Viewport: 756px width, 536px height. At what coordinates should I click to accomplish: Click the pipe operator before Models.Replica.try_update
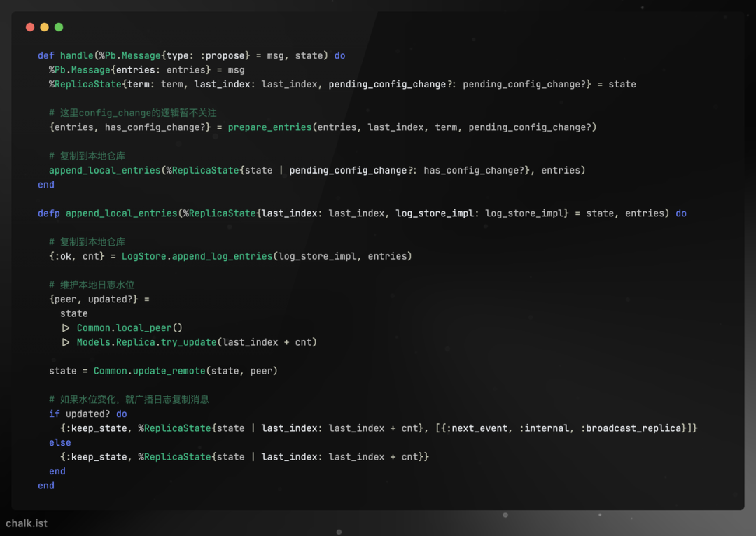pyautogui.click(x=66, y=342)
